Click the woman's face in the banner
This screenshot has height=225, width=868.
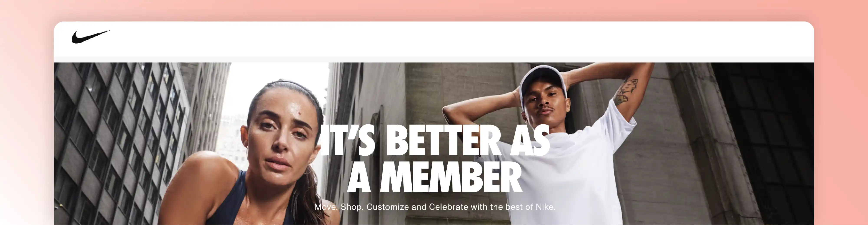280,135
